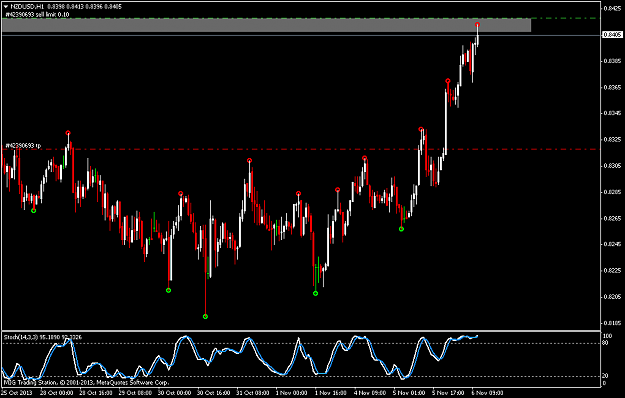Click the stochastic 20 level label

tap(606, 376)
